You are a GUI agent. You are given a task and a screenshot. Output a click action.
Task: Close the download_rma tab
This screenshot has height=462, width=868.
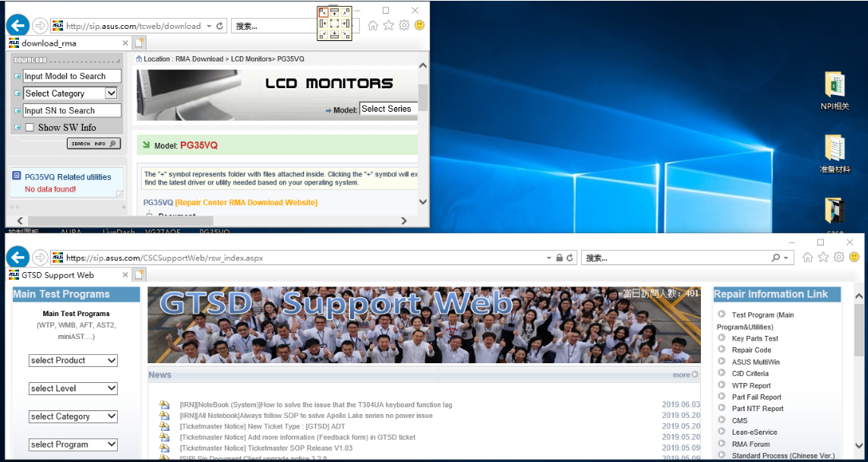pos(125,43)
